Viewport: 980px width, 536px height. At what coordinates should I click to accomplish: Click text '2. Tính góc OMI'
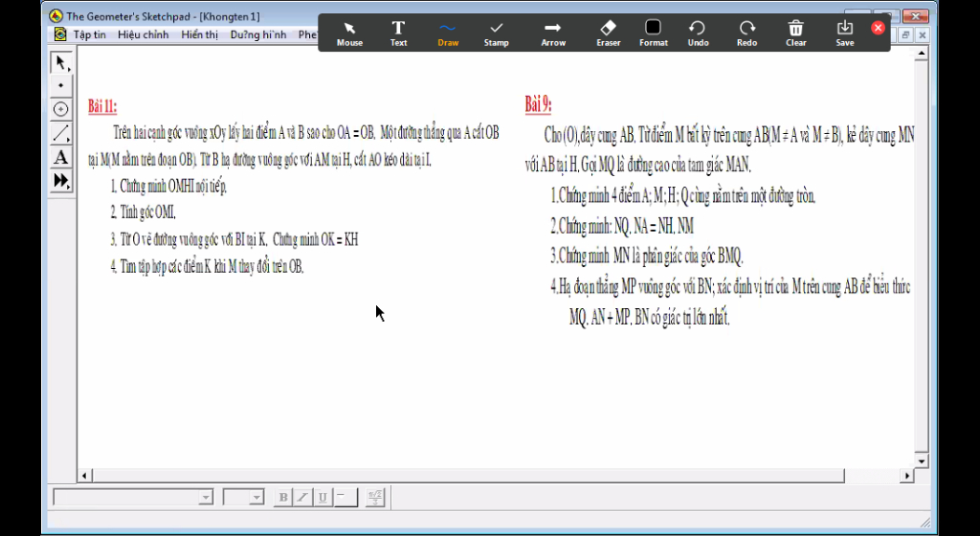coord(144,212)
